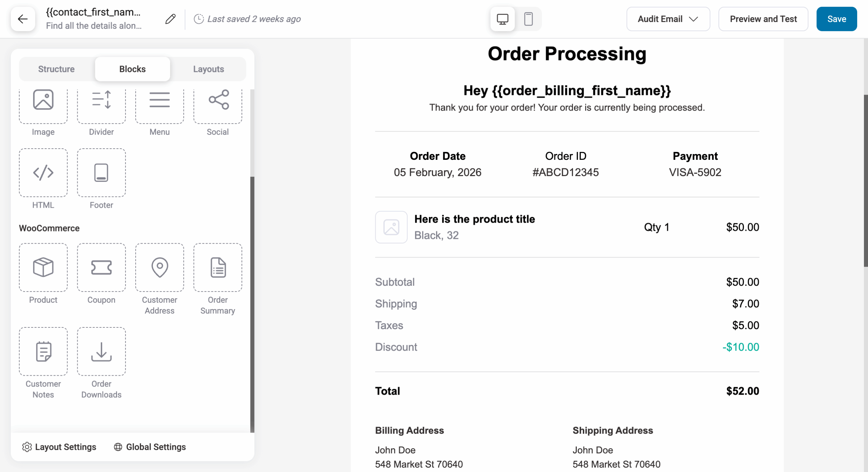Switch to the Structure tab
Screen dimensions: 868x472
pyautogui.click(x=56, y=69)
